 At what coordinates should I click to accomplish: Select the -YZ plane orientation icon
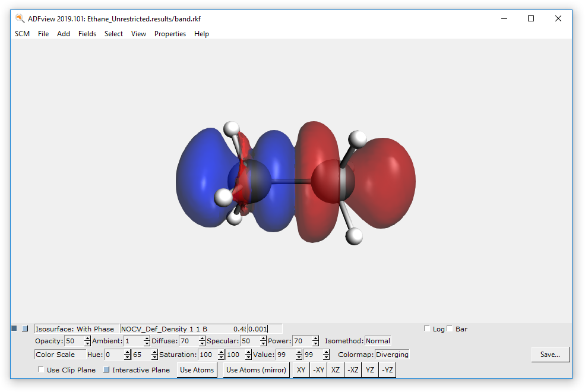point(387,369)
